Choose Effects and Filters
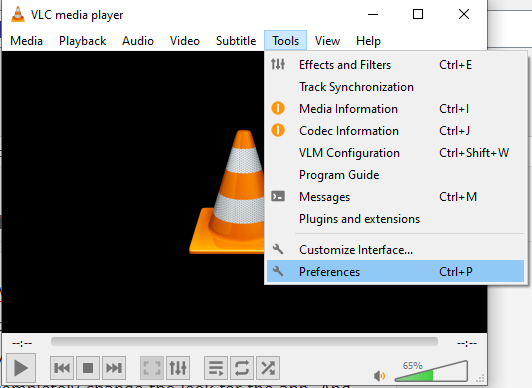 [x=396, y=65]
